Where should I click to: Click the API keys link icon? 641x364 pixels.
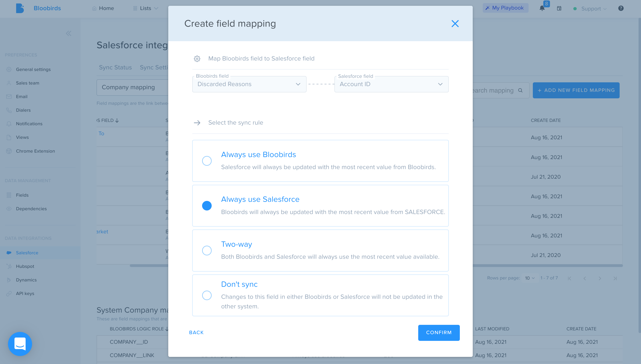[x=9, y=293]
